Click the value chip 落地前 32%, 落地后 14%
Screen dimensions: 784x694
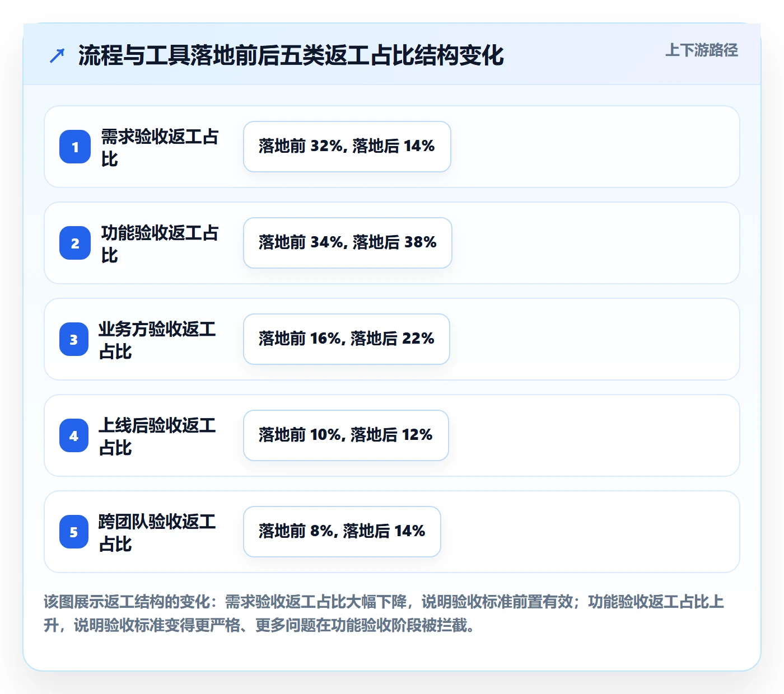(347, 147)
